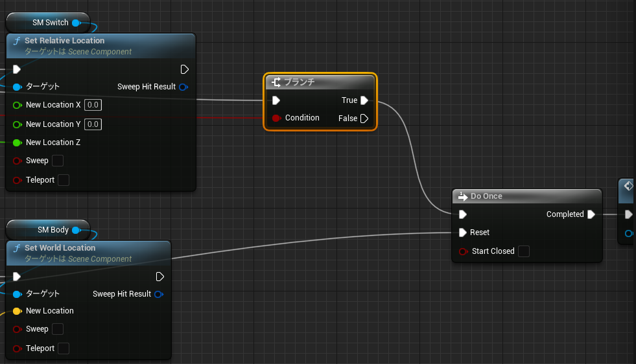The height and width of the screenshot is (364, 636).
Task: Click Teleport boolean pin on Set Relative Location
Action: point(17,180)
